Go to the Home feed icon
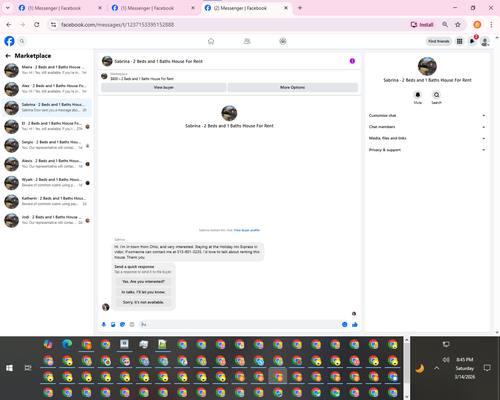This screenshot has width=500, height=400. pyautogui.click(x=211, y=41)
